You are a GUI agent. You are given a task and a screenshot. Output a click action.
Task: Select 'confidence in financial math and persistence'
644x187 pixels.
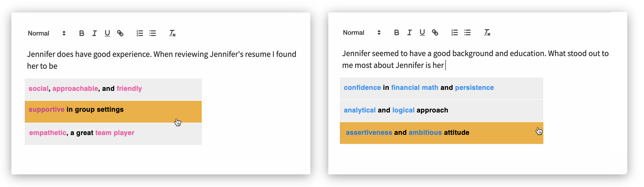click(419, 88)
